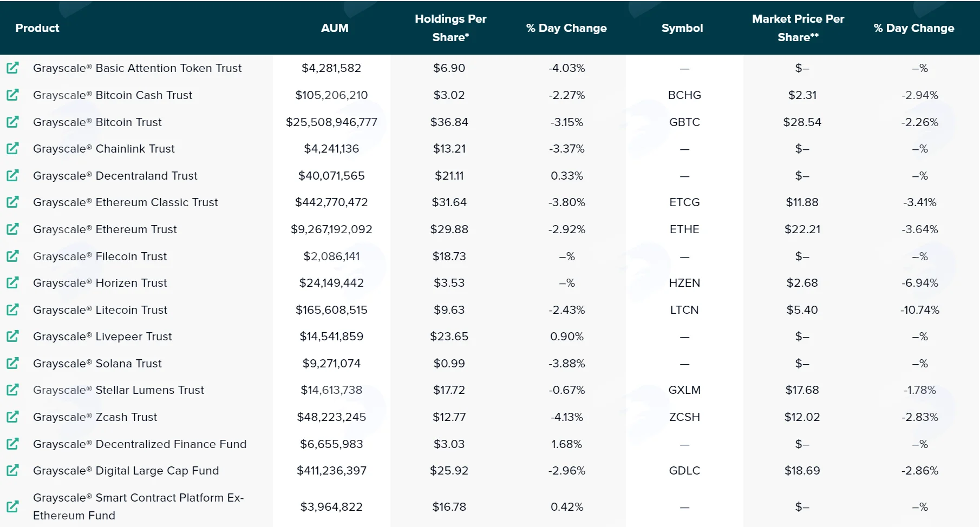Select the Symbol column header
Viewport: 980px width, 527px height.
[x=682, y=28]
